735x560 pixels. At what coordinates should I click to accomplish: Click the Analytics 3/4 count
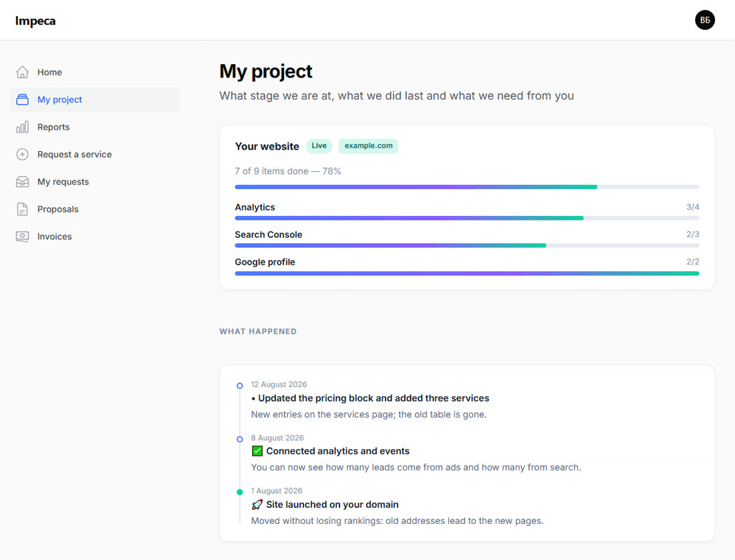(693, 206)
